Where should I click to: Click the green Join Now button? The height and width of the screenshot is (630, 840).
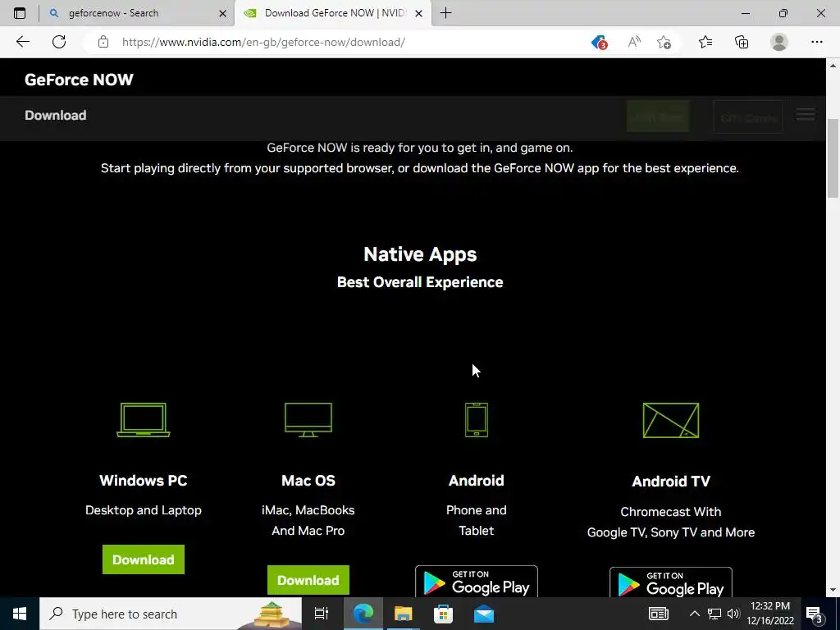tap(658, 116)
